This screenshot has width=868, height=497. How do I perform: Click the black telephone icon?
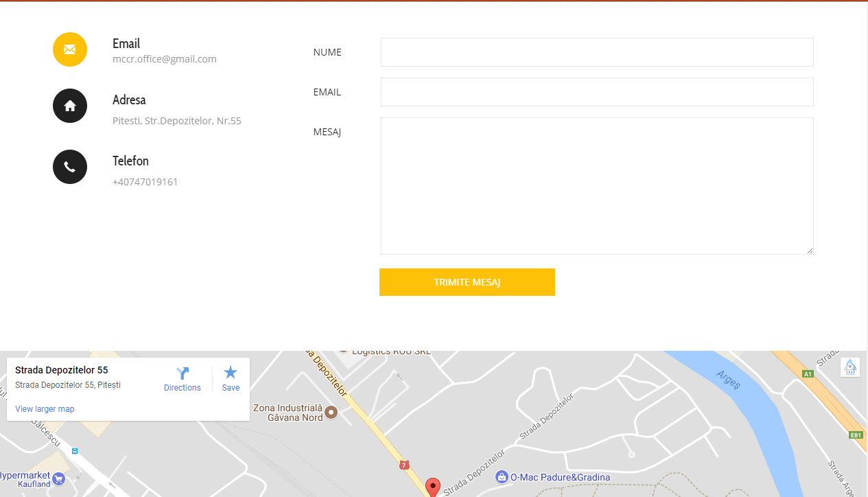tap(70, 167)
